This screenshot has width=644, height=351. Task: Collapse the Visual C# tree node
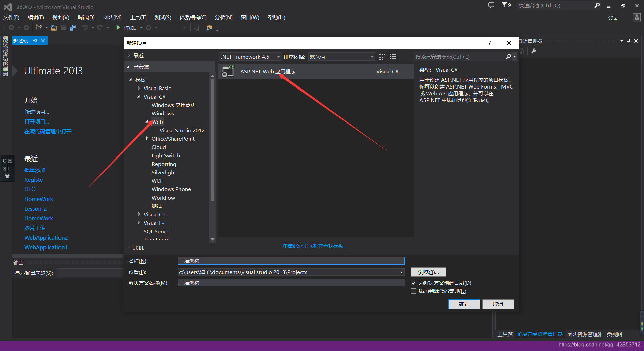pyautogui.click(x=139, y=97)
